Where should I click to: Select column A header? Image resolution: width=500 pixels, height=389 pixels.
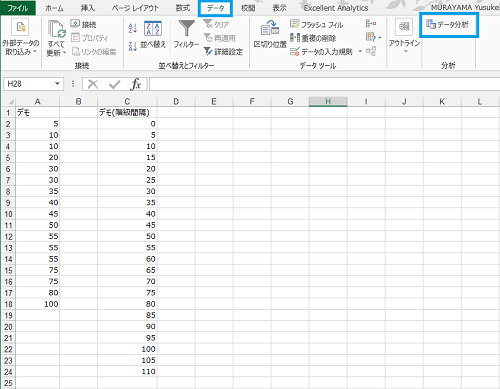38,101
